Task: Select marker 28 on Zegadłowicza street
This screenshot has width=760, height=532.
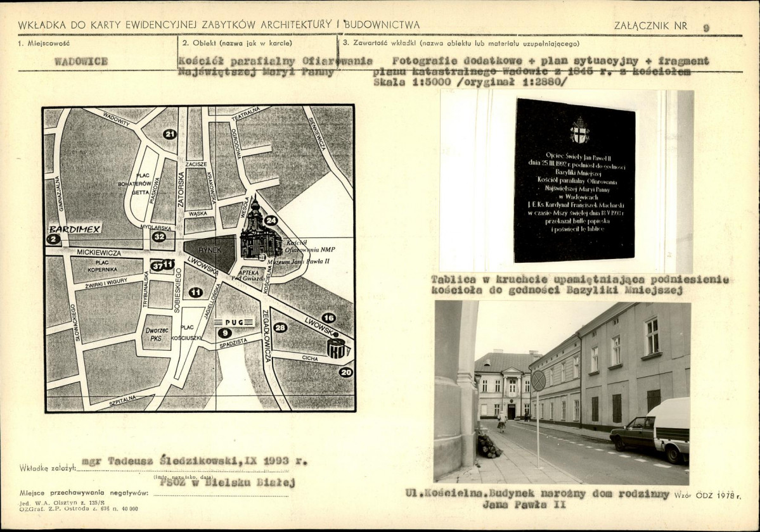Action: pyautogui.click(x=280, y=327)
